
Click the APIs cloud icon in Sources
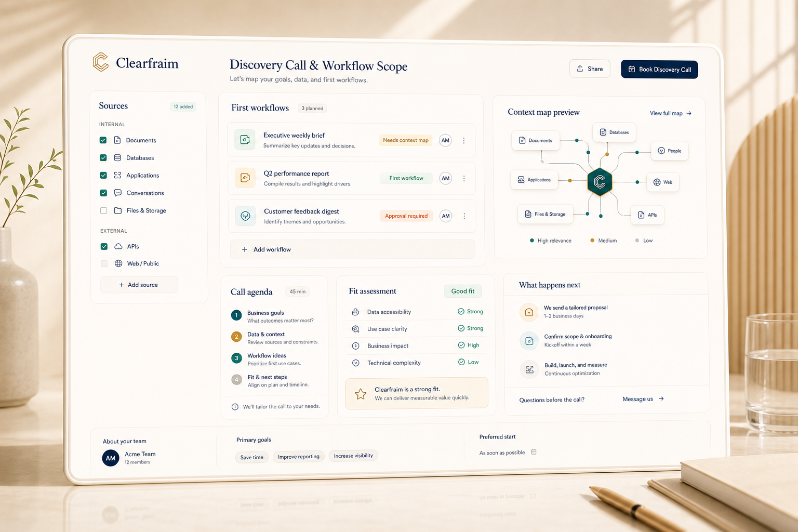coord(118,246)
